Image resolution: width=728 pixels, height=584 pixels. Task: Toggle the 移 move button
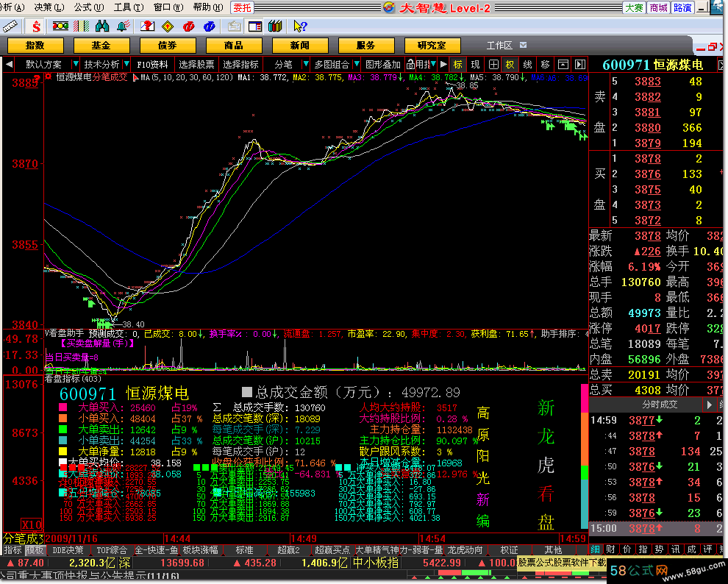pos(546,64)
